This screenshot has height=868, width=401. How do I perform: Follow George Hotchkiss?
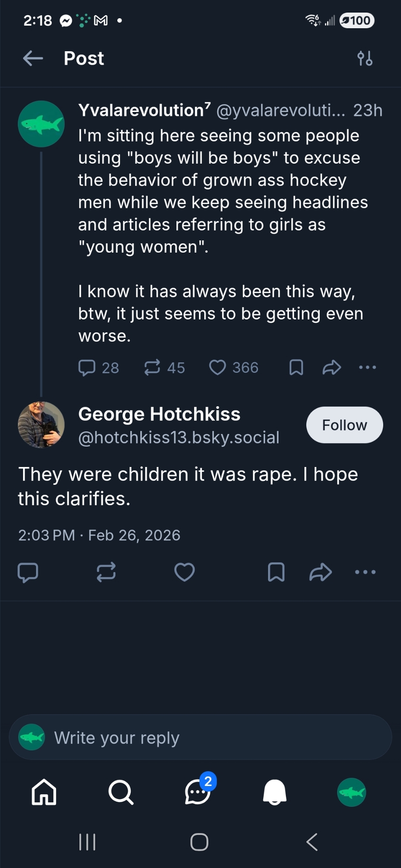tap(345, 425)
